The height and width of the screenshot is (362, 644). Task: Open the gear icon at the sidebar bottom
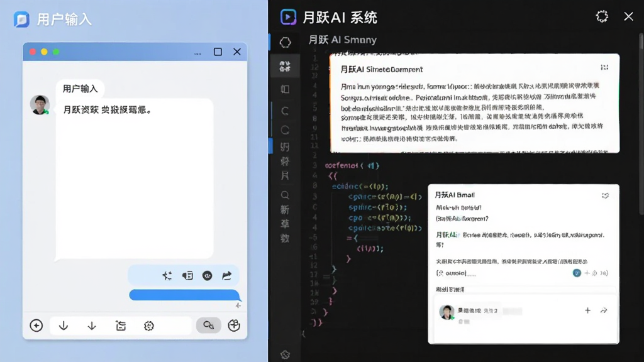click(285, 354)
